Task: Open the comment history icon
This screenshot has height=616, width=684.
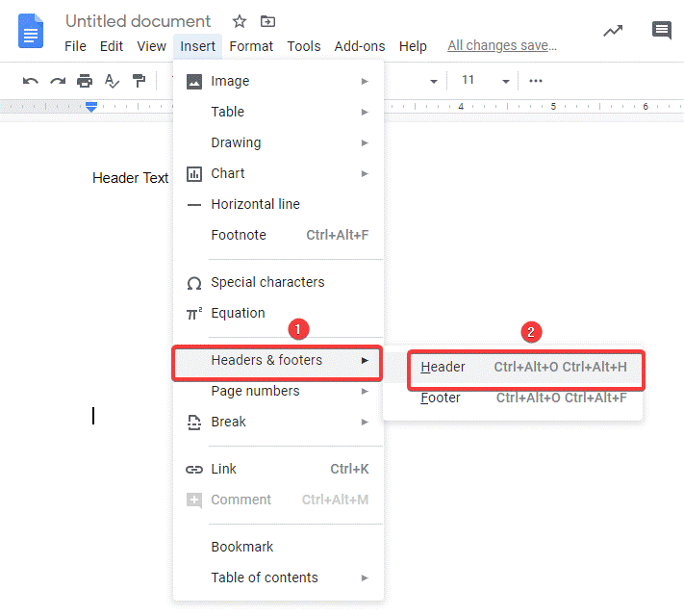Action: click(662, 31)
